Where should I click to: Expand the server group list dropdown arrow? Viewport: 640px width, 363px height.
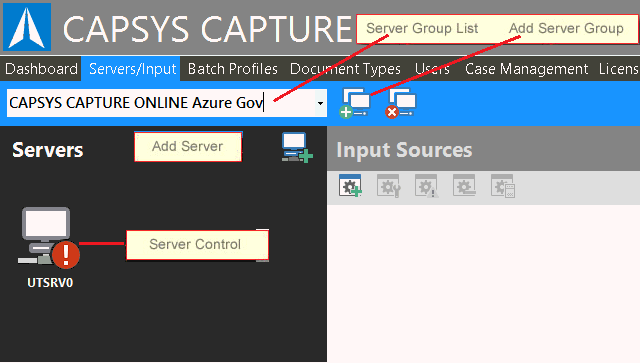point(320,103)
